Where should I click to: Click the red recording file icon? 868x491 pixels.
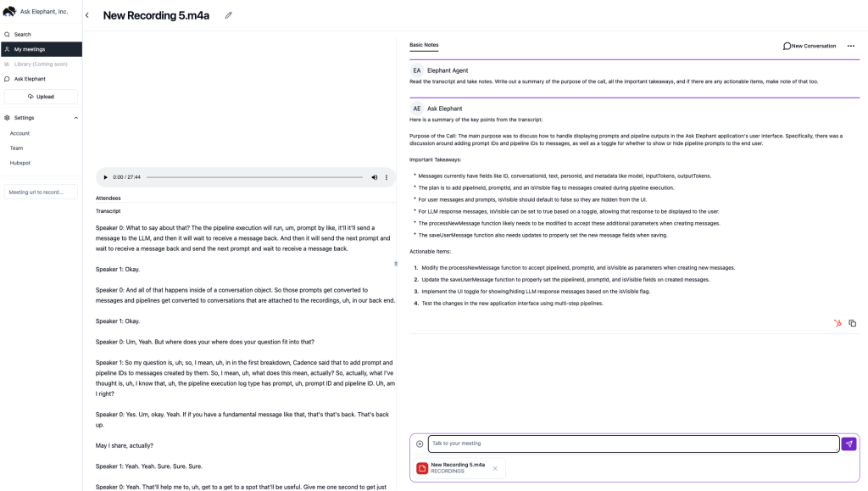click(x=422, y=468)
